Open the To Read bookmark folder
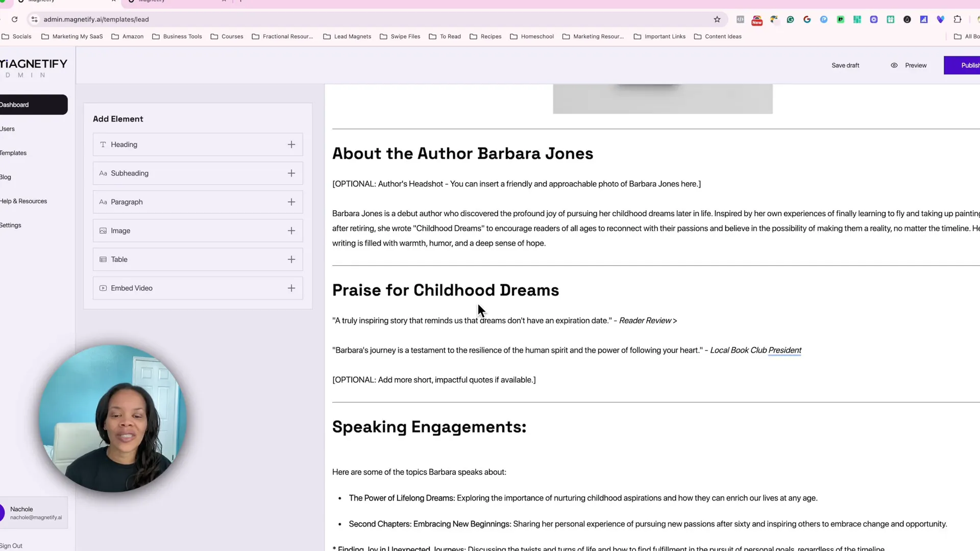 pos(445,36)
